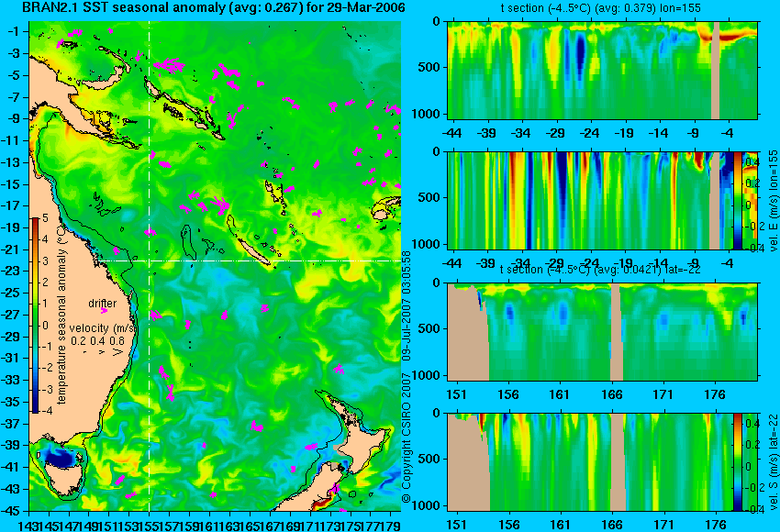The image size is (780, 532).
Task: Click the magenta drifter marker beside 'drifter' label
Action: (x=104, y=311)
